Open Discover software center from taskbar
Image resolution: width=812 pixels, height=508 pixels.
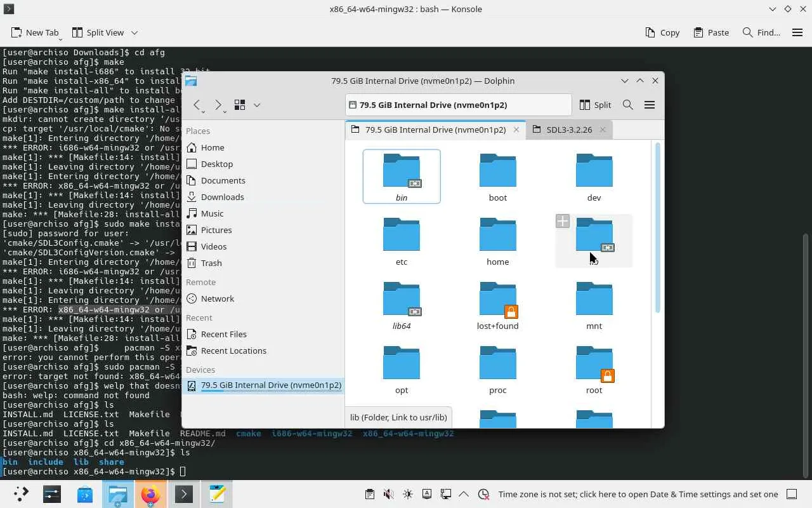tap(85, 494)
